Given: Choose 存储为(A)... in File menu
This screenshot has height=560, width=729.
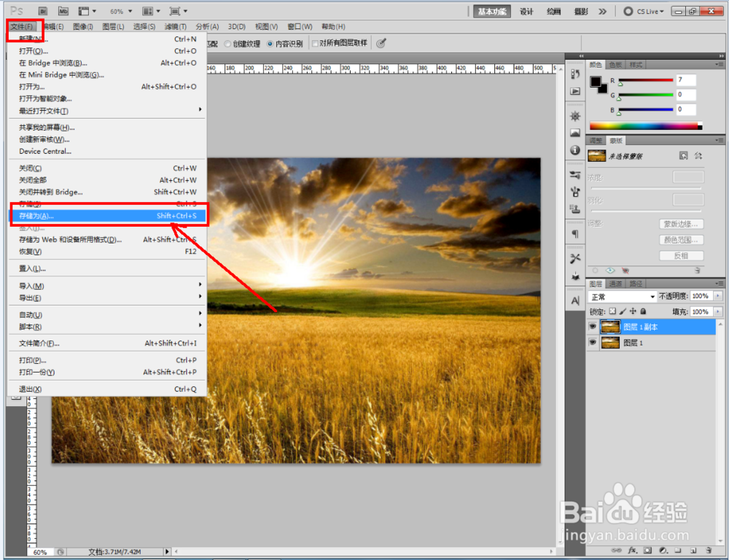Looking at the screenshot, I should click(107, 216).
